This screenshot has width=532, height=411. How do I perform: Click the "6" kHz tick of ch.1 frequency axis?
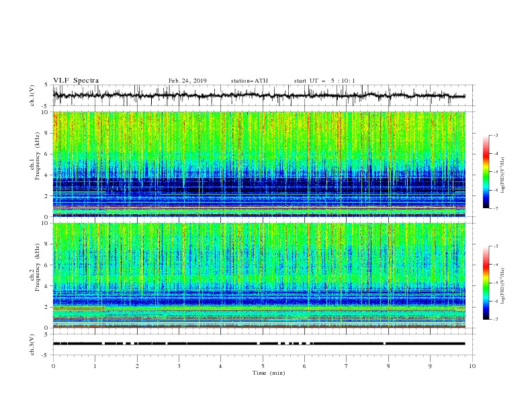point(47,154)
